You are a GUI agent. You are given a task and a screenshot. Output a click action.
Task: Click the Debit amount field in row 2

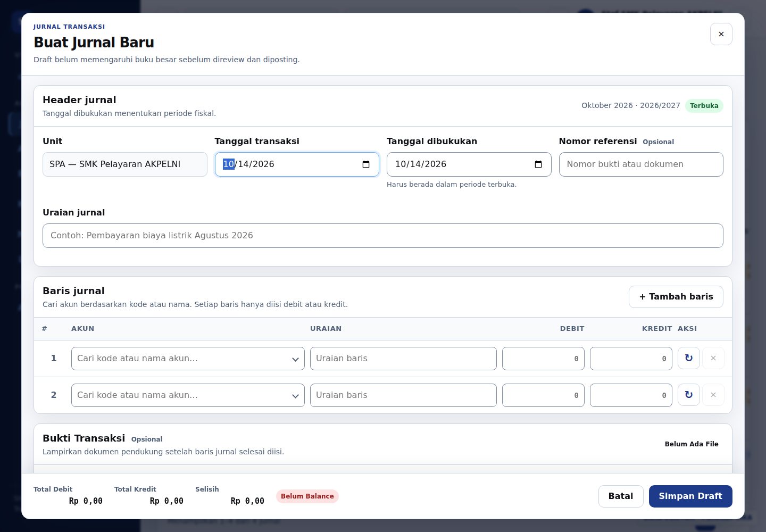[543, 395]
